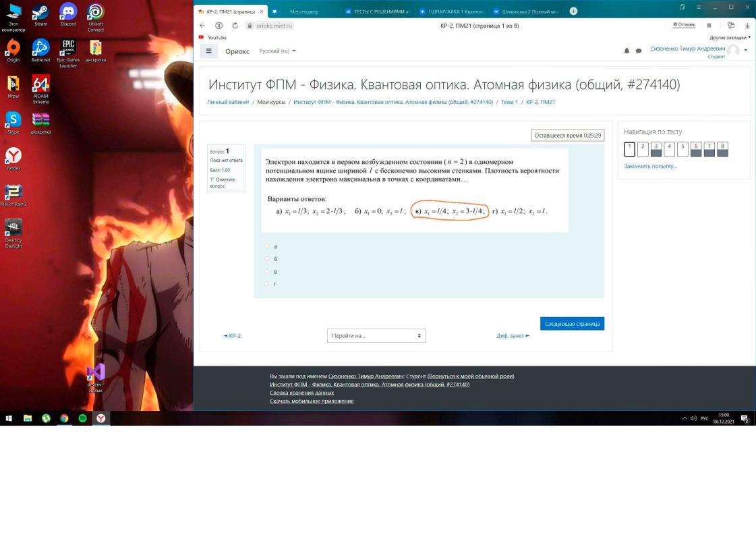The image size is (756, 535).
Task: Click the Отзывы button in address bar
Action: point(684,24)
